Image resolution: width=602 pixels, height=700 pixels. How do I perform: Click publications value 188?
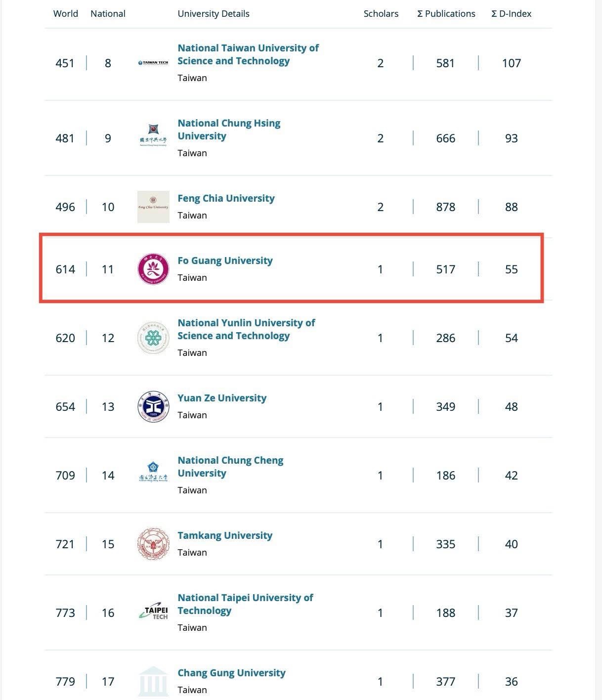click(x=445, y=613)
